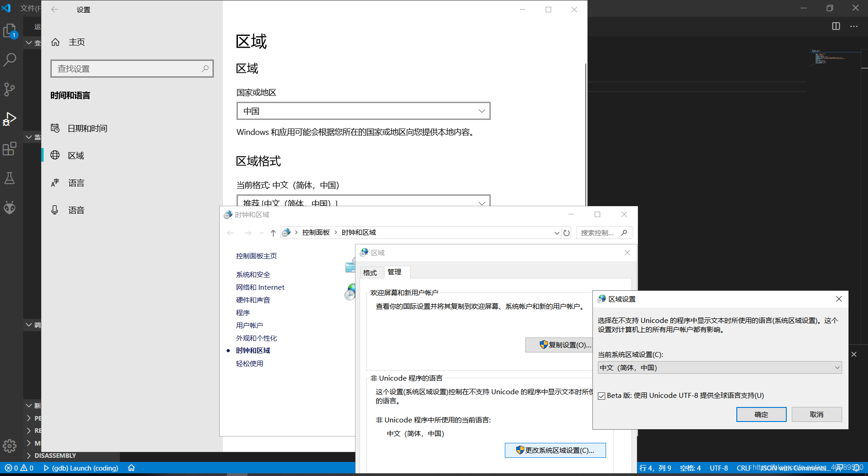Expand the RE row chevron in VS Code sidebar
Image resolution: width=868 pixels, height=476 pixels.
click(x=29, y=431)
